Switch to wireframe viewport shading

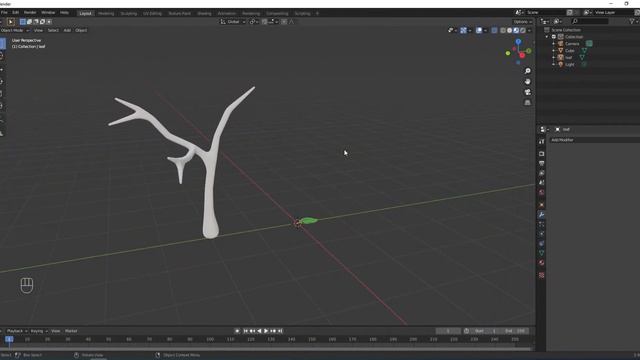coord(503,30)
